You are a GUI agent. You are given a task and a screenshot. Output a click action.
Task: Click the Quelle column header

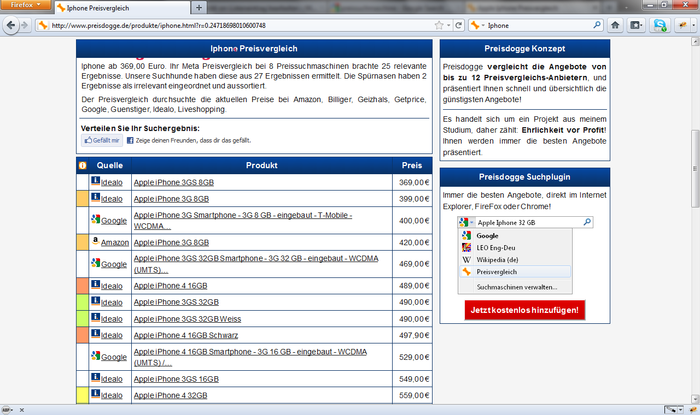click(110, 166)
